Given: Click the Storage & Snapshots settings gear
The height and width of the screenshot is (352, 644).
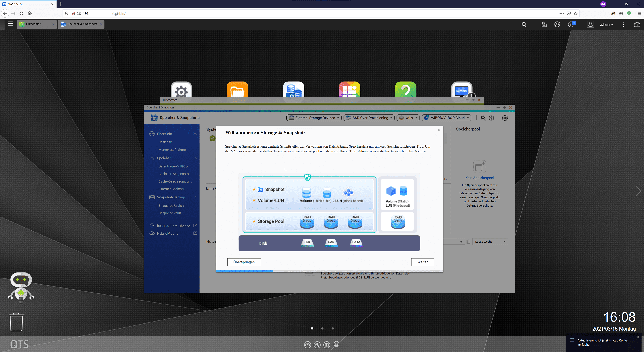Looking at the screenshot, I should pos(505,118).
